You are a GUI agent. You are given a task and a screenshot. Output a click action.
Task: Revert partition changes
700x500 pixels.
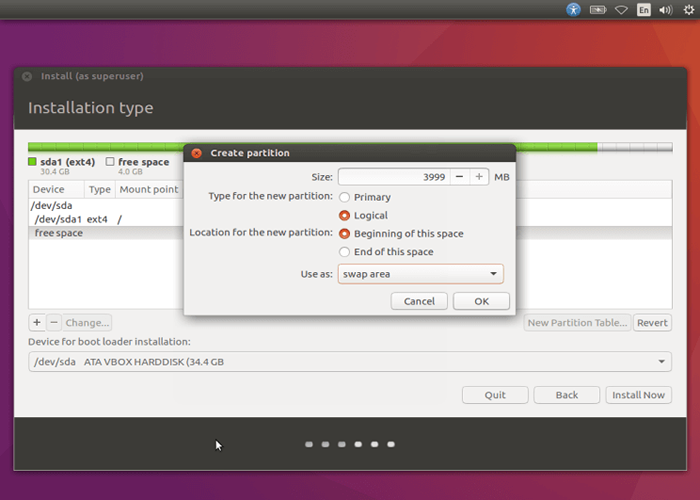(x=652, y=322)
